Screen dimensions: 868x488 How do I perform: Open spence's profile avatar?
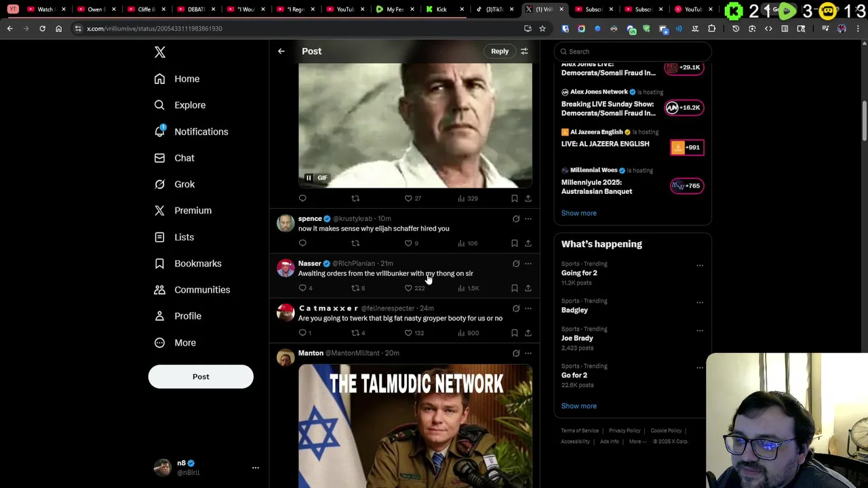click(285, 224)
